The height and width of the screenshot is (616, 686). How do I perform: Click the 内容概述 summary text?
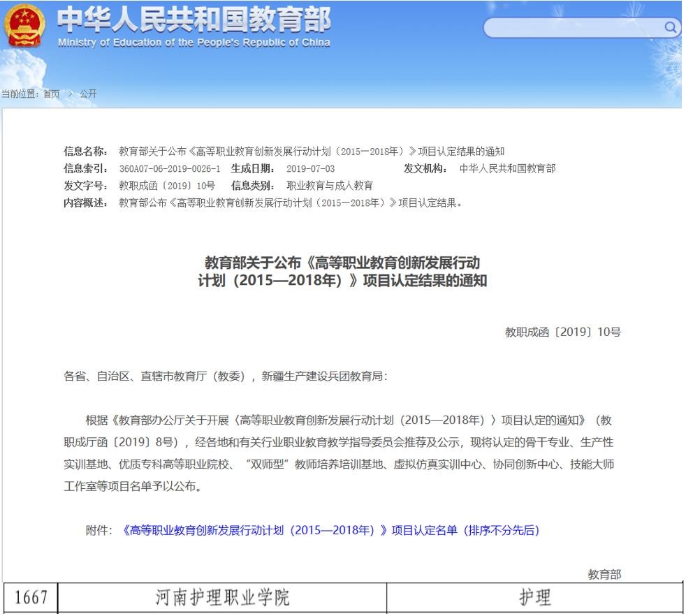tap(291, 203)
